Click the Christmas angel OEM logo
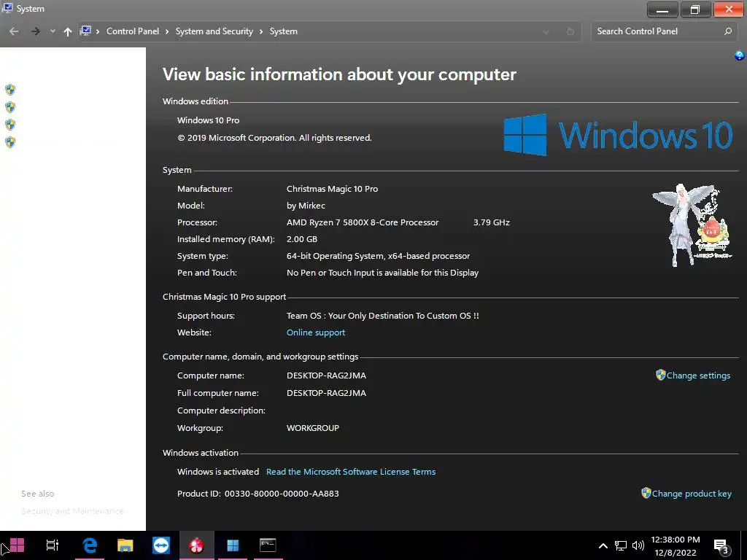This screenshot has height=560, width=747. [692, 225]
